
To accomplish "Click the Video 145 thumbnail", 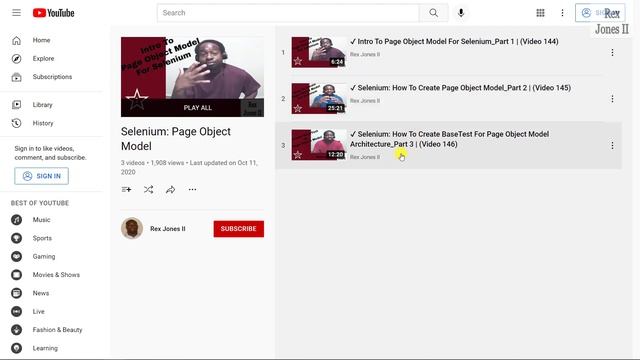I will 319,99.
